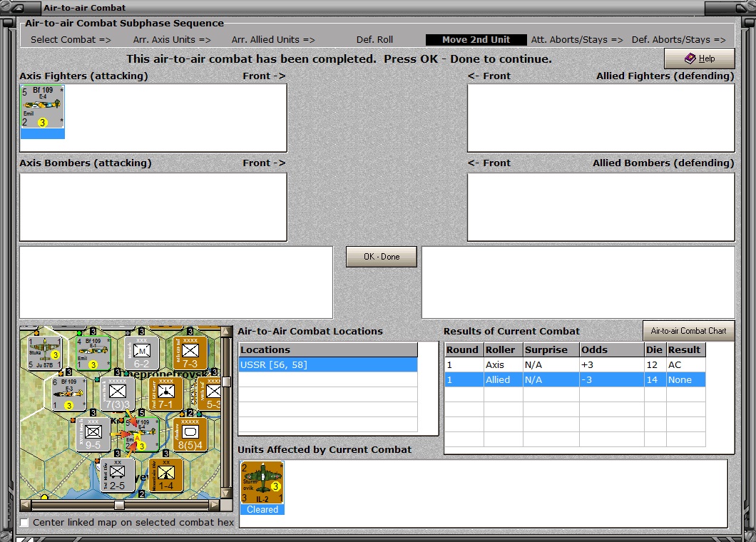
Task: Toggle Center linked map on combat hex checkbox
Action: tap(24, 522)
